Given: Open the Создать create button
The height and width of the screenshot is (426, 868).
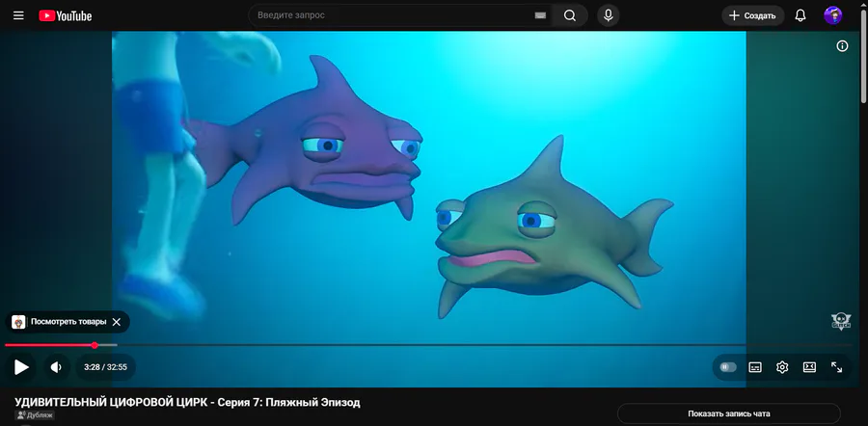Looking at the screenshot, I should [753, 15].
